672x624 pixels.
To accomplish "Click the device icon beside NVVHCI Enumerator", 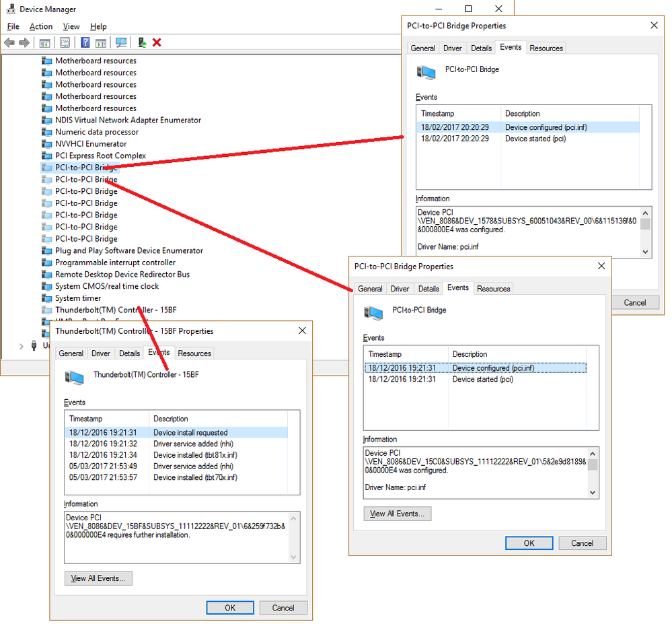I will (x=46, y=144).
